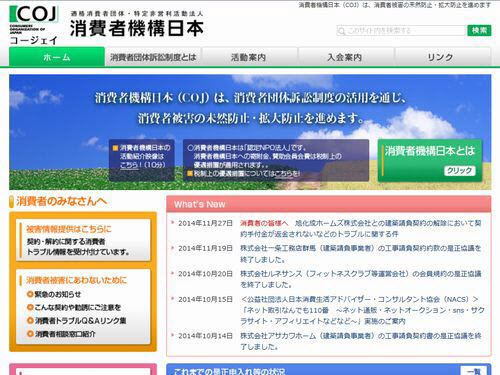Open the 株式会社ルネサンス news link
The image size is (500, 375).
click(x=361, y=279)
